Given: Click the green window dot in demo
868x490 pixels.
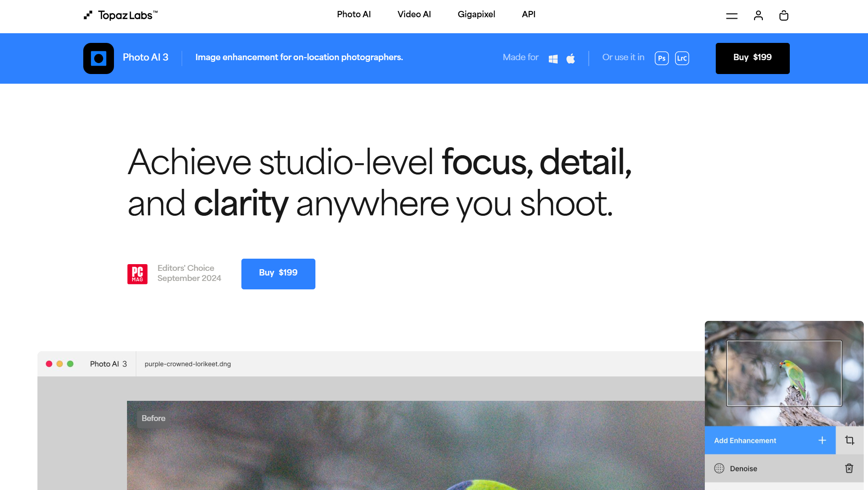Looking at the screenshot, I should [x=70, y=364].
